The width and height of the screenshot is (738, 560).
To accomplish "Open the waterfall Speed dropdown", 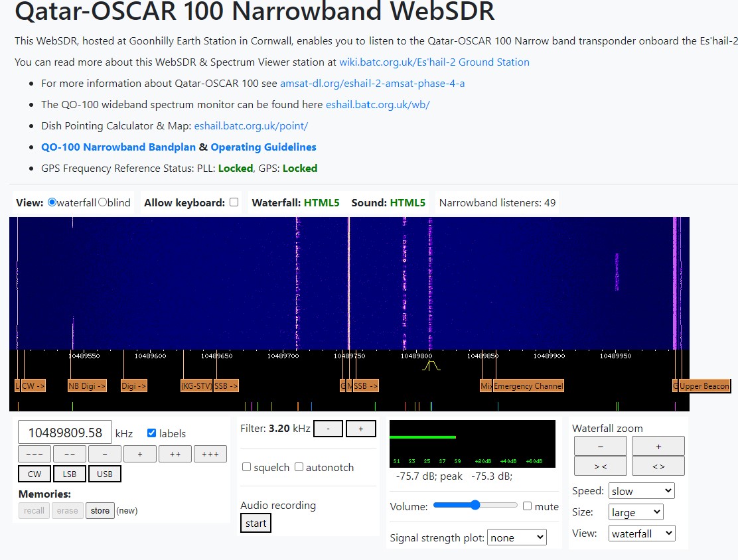I will coord(642,491).
